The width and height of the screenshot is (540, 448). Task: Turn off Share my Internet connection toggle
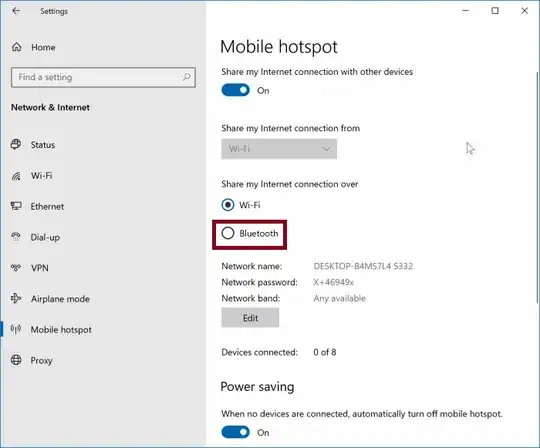236,90
